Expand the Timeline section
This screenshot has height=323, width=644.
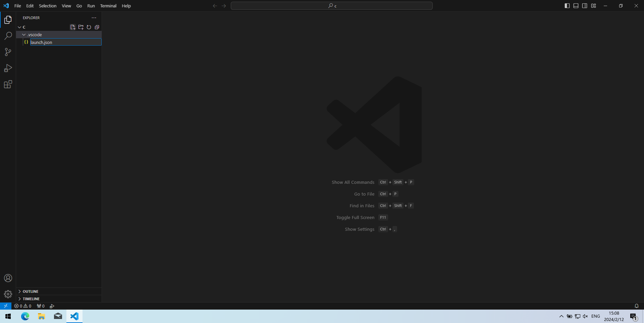click(x=59, y=299)
